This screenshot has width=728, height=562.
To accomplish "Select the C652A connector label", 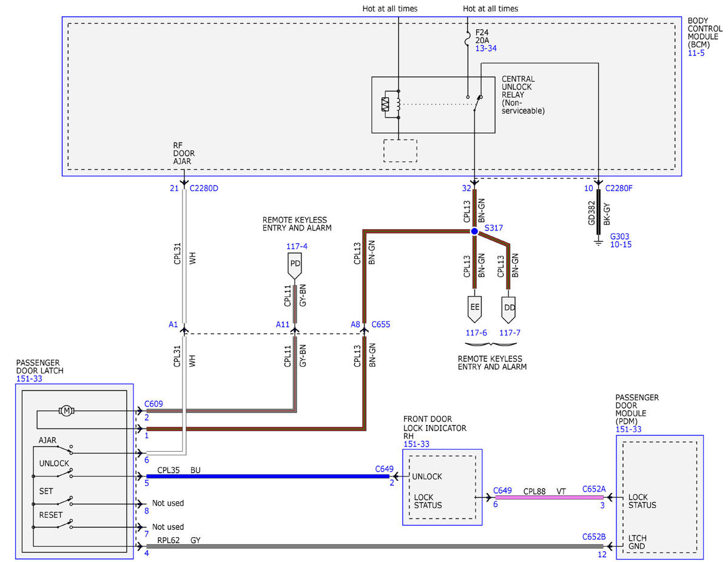I will point(594,489).
